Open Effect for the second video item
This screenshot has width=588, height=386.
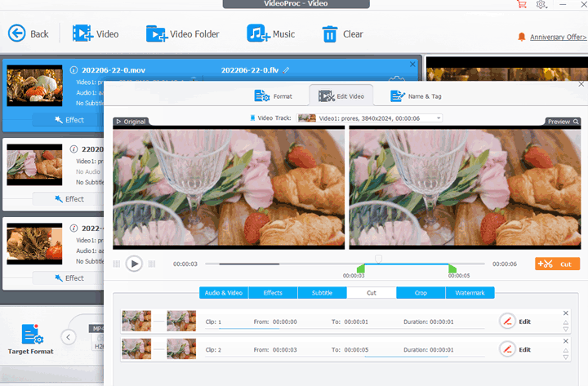(69, 199)
